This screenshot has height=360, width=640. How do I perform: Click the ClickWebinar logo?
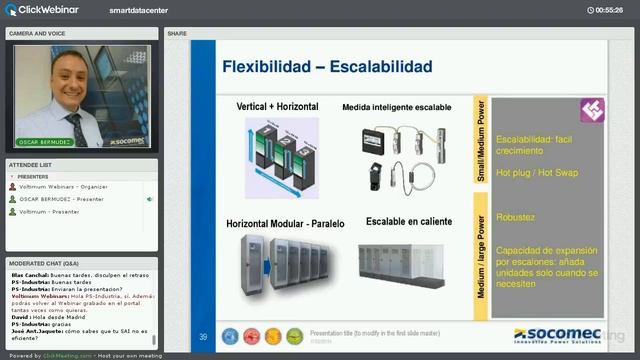pyautogui.click(x=42, y=10)
